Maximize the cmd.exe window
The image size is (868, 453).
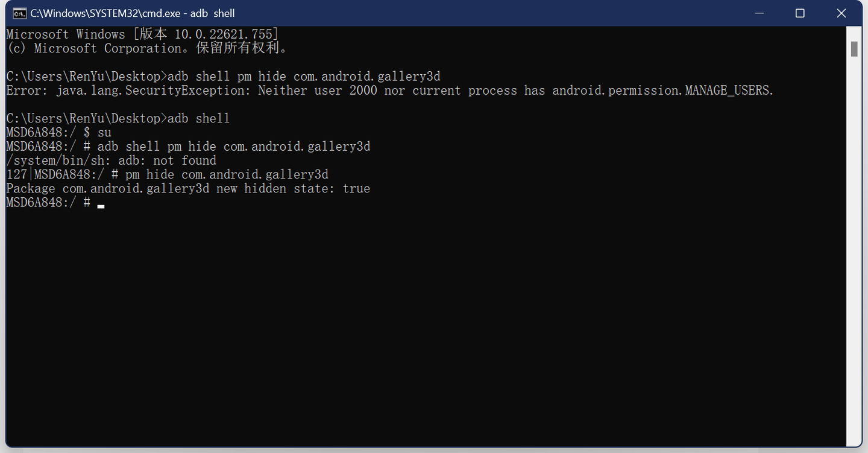[x=800, y=13]
